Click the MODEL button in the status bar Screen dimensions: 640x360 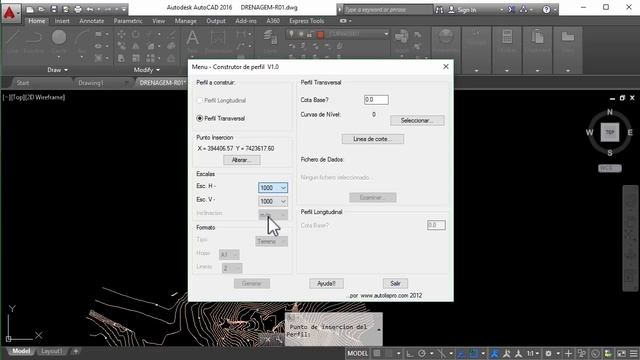(x=358, y=353)
